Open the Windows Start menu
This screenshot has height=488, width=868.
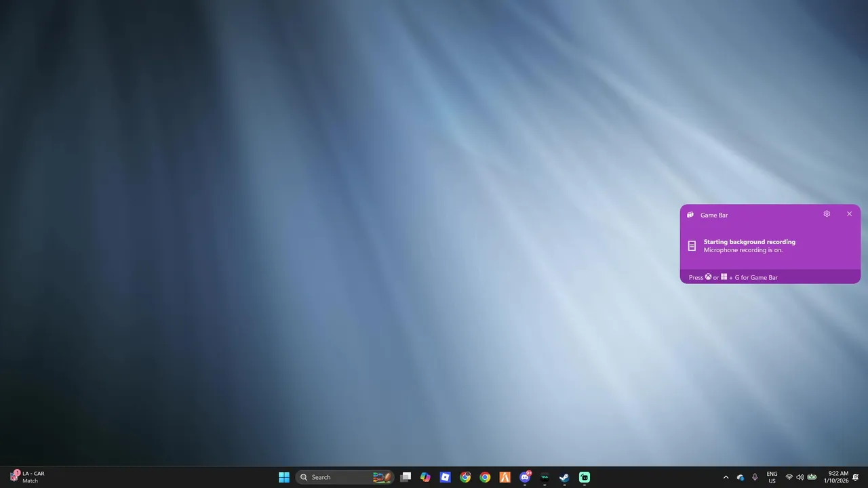[x=284, y=477]
